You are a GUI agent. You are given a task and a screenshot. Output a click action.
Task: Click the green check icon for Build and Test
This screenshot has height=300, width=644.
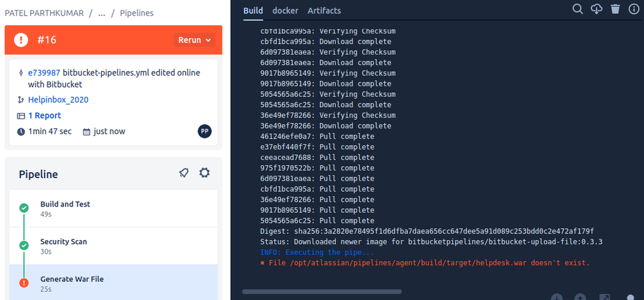[x=24, y=208]
